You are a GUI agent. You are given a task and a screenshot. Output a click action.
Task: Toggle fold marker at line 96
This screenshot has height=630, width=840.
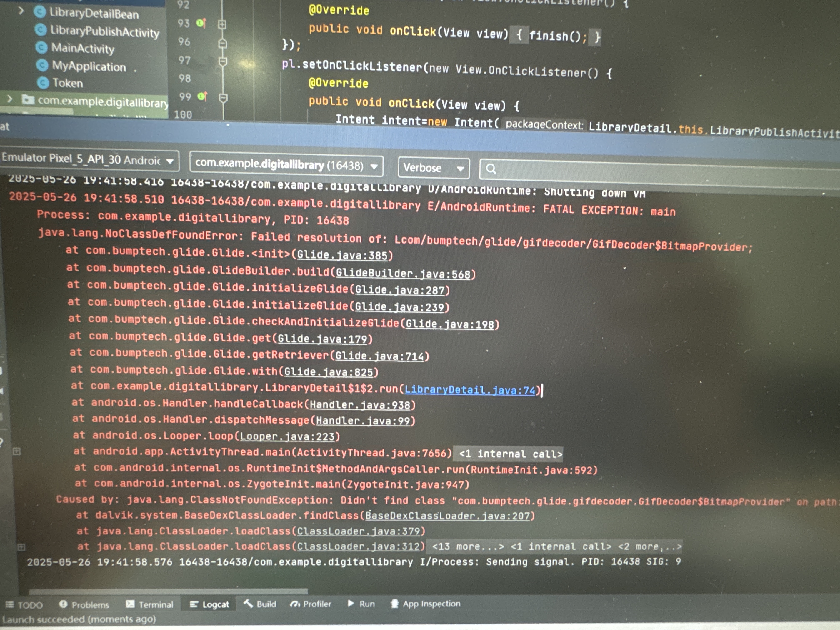point(222,43)
